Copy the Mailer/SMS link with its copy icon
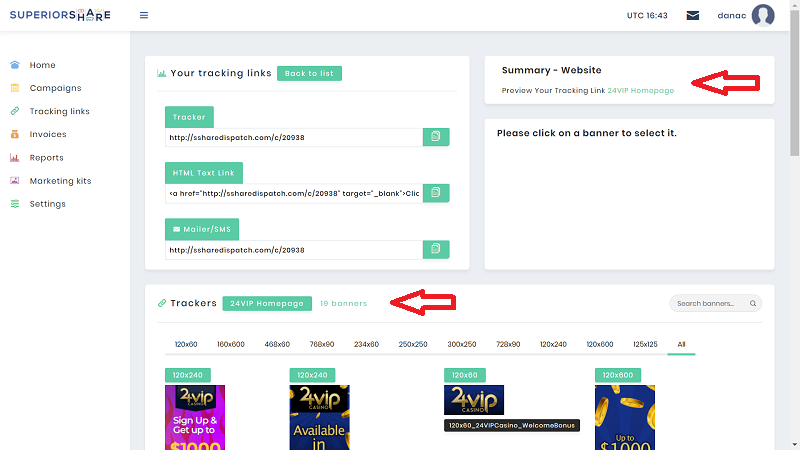This screenshot has width=800, height=450. coord(436,249)
